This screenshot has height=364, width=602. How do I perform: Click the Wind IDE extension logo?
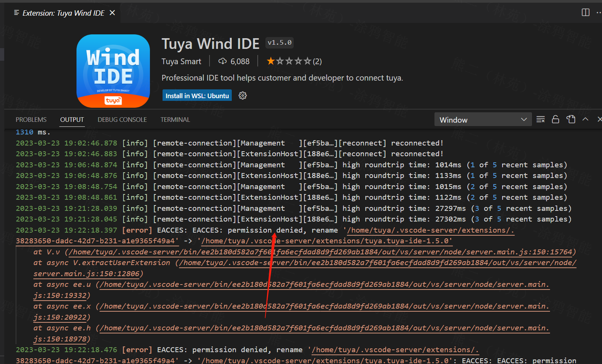tap(113, 71)
